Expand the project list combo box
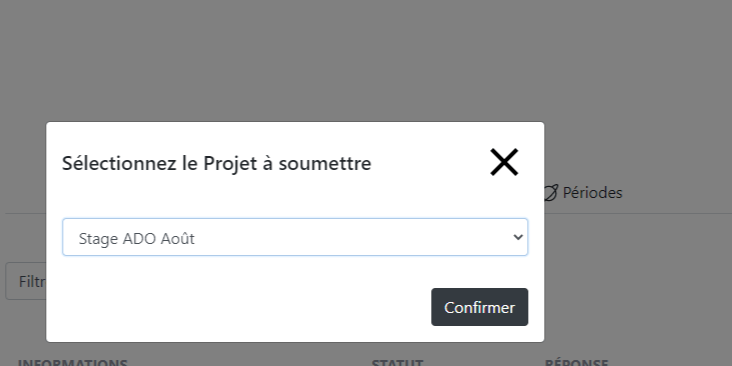The height and width of the screenshot is (366, 732). (295, 237)
